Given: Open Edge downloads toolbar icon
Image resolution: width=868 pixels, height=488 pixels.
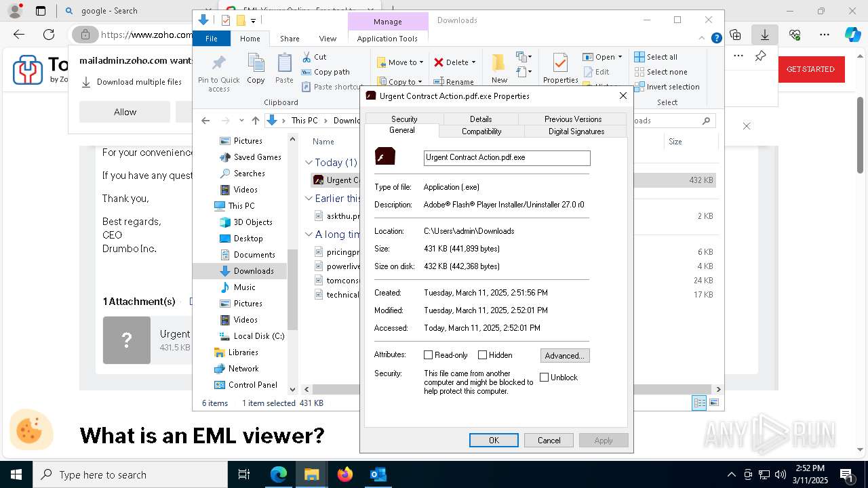Looking at the screenshot, I should 764,35.
